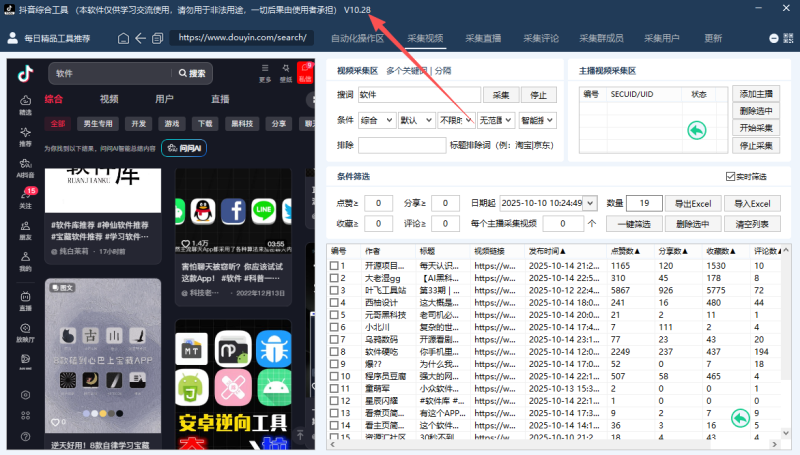
Task: Check the box for row 3 叶飞工具站
Action: click(x=334, y=290)
